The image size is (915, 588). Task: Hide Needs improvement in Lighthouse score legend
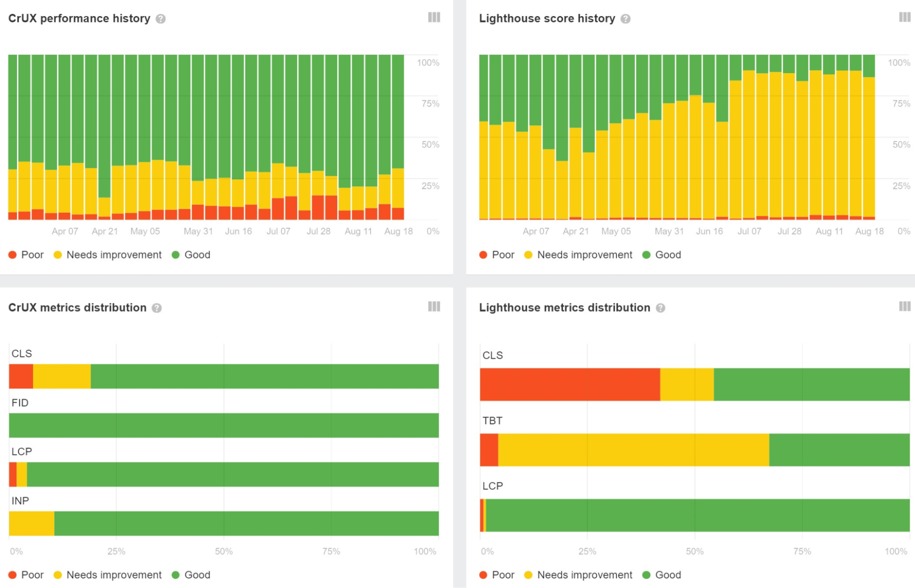579,254
